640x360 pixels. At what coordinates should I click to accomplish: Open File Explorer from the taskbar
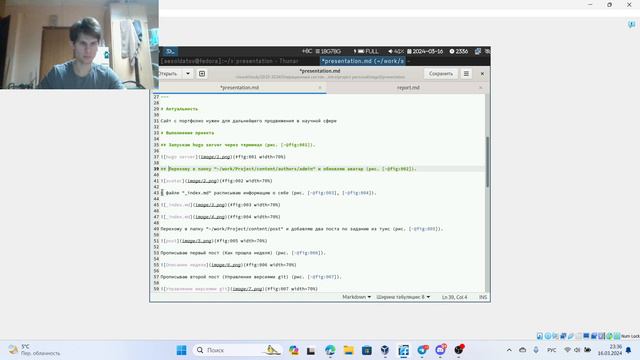pos(348,350)
